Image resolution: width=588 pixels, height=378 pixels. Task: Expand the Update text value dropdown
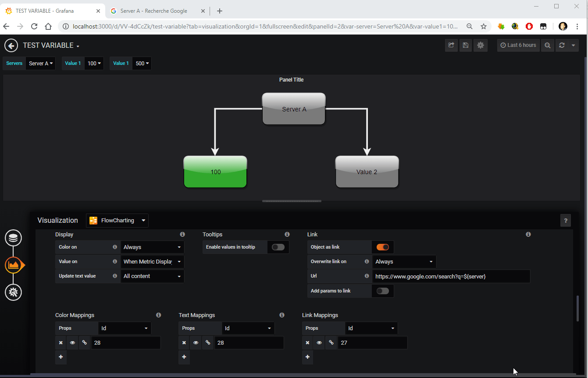pyautogui.click(x=152, y=276)
